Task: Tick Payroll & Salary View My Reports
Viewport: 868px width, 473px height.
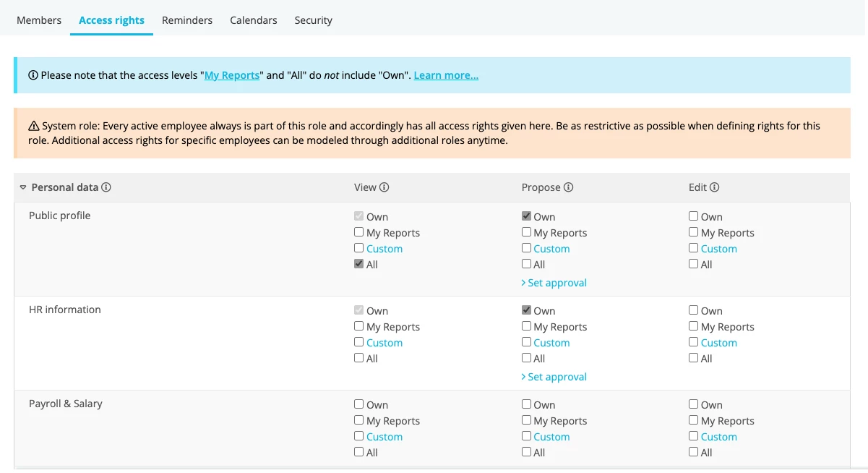Action: click(x=359, y=420)
